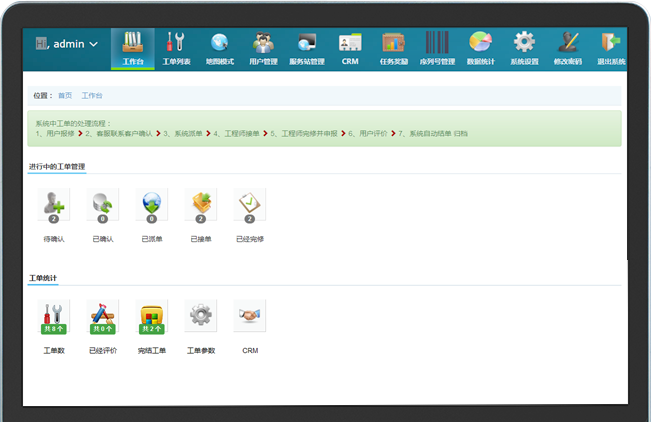The width and height of the screenshot is (652, 422).
Task: Click the 首页 breadcrumb link
Action: (x=65, y=96)
